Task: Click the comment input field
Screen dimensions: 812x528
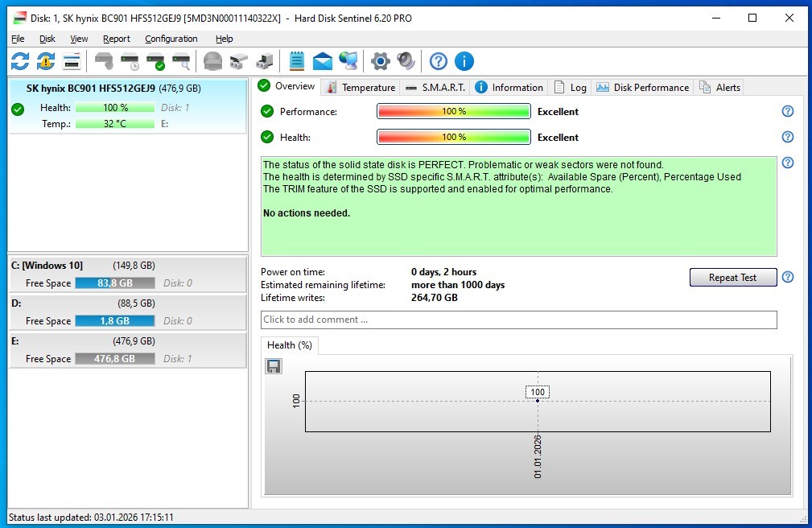Action: tap(518, 320)
